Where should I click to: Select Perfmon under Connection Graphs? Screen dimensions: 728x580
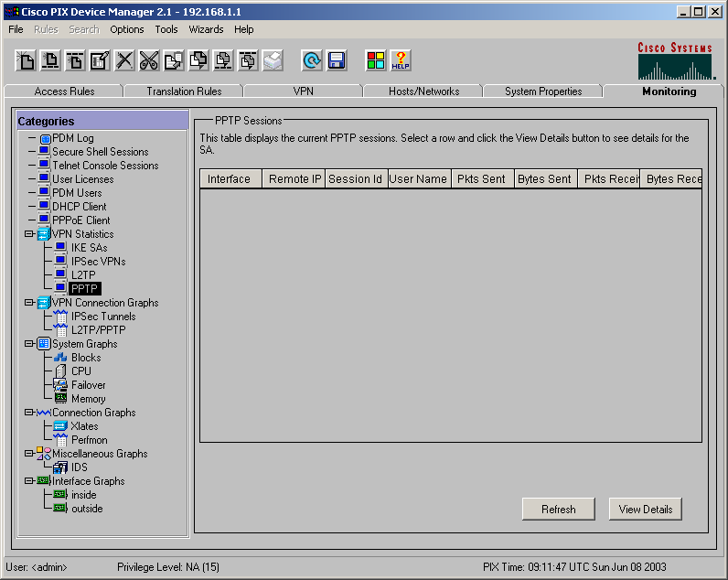click(x=89, y=440)
